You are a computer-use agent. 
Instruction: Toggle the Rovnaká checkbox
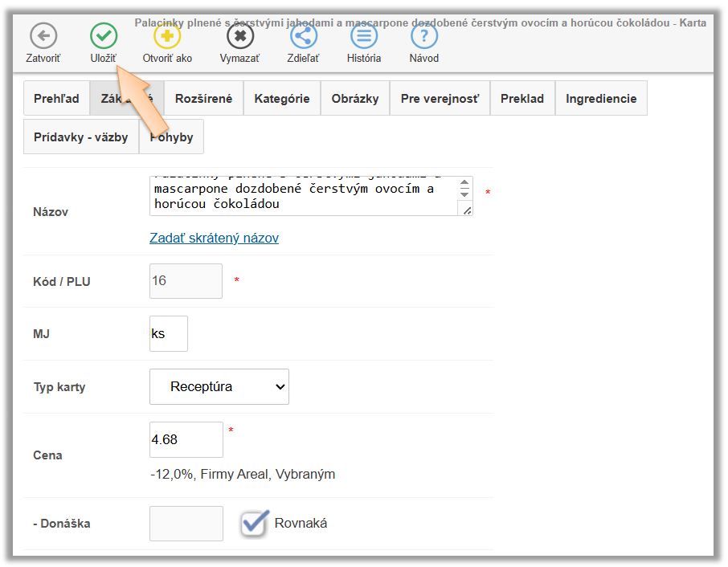coord(255,524)
